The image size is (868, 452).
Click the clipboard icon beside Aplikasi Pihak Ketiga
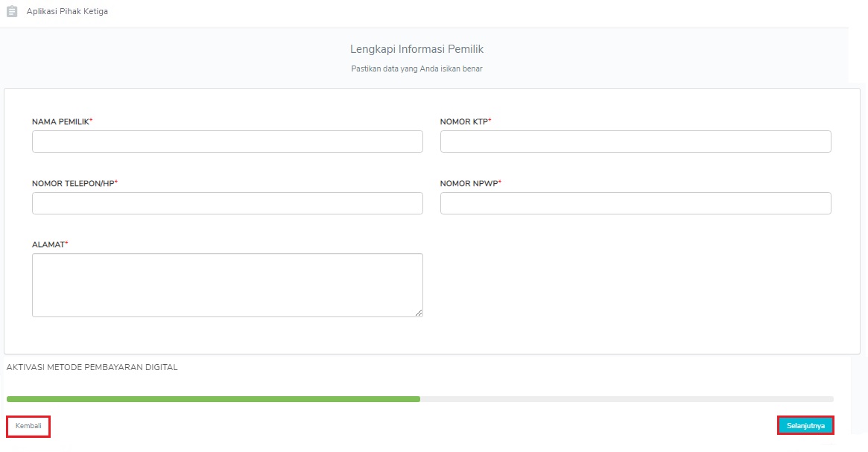[12, 11]
